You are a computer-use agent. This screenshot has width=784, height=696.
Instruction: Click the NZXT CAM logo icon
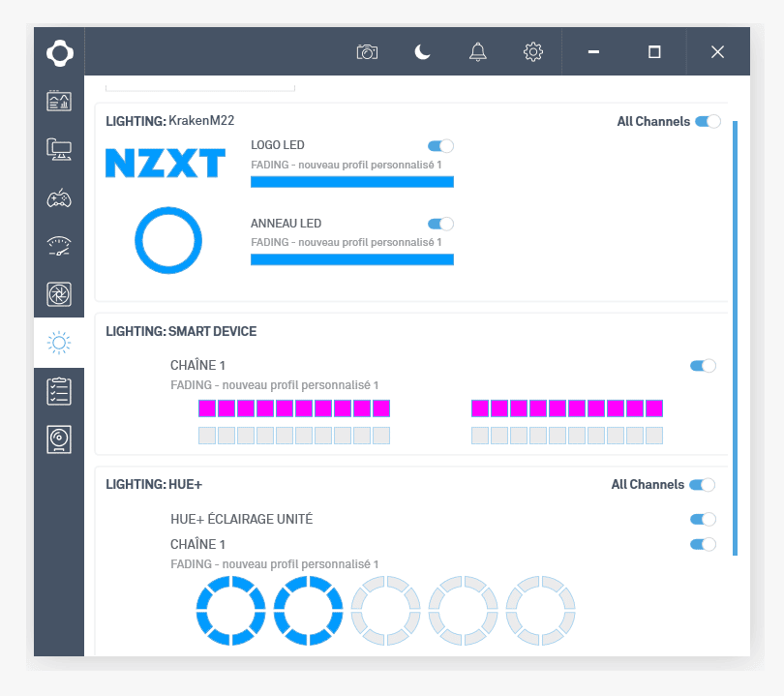tap(59, 52)
